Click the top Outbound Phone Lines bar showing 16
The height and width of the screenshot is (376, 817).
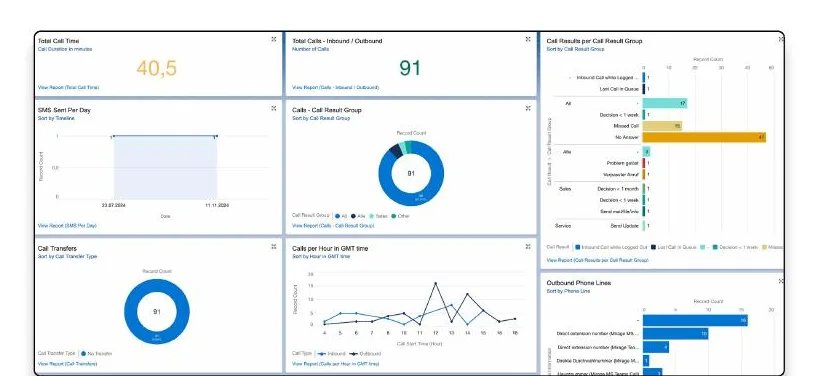coord(695,320)
